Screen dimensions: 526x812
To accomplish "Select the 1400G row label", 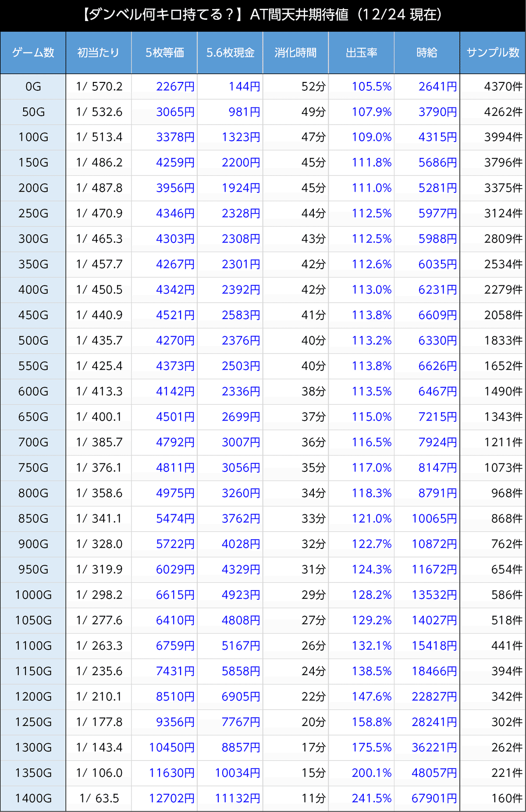I will 33,799.
